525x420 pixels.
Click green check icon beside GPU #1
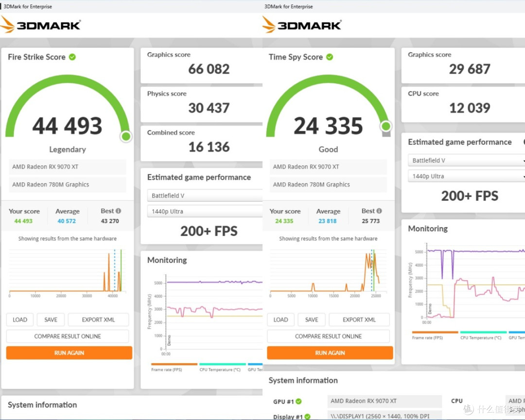point(298,401)
